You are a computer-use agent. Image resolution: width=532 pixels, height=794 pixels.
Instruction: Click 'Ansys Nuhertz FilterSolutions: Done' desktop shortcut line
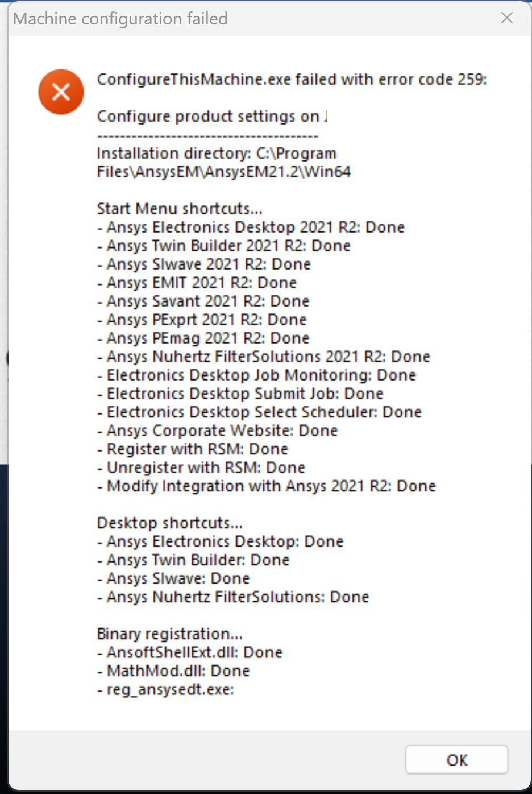(x=233, y=597)
